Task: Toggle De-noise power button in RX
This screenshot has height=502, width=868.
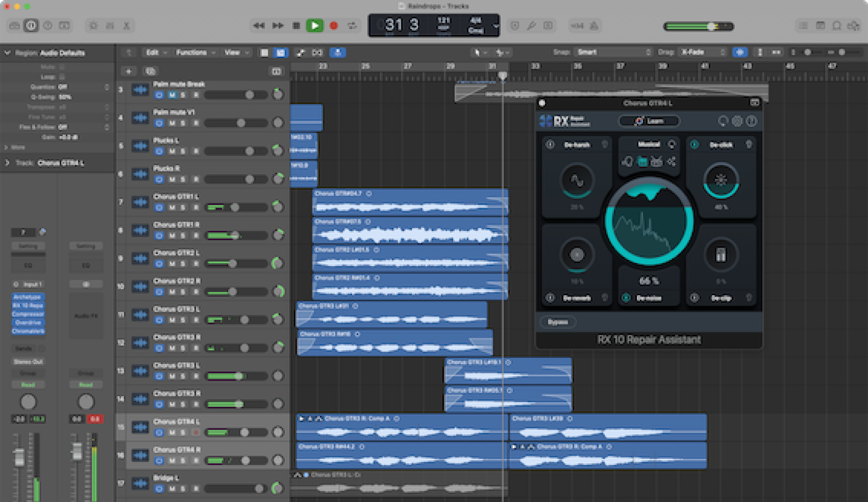Action: click(x=626, y=298)
